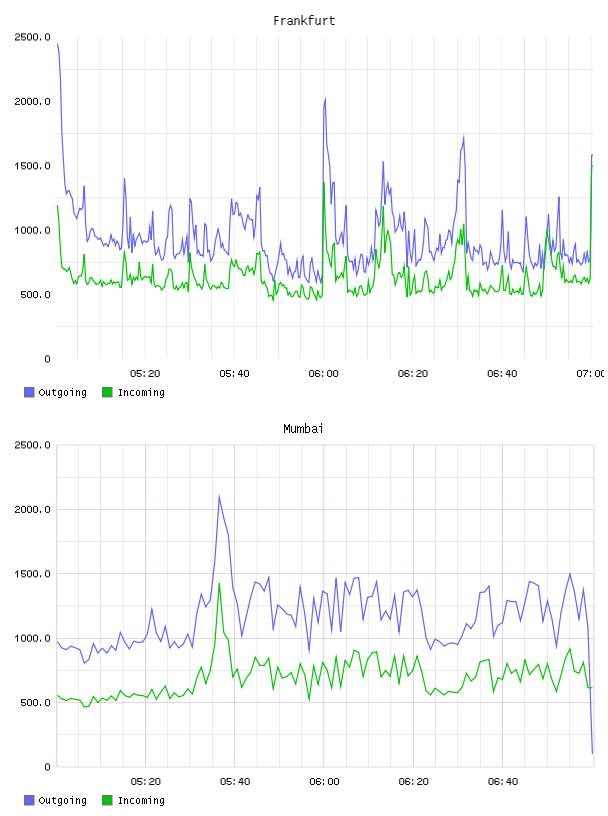
Task: Click the 05:40 time label on Frankfurt chart
Action: 234,374
